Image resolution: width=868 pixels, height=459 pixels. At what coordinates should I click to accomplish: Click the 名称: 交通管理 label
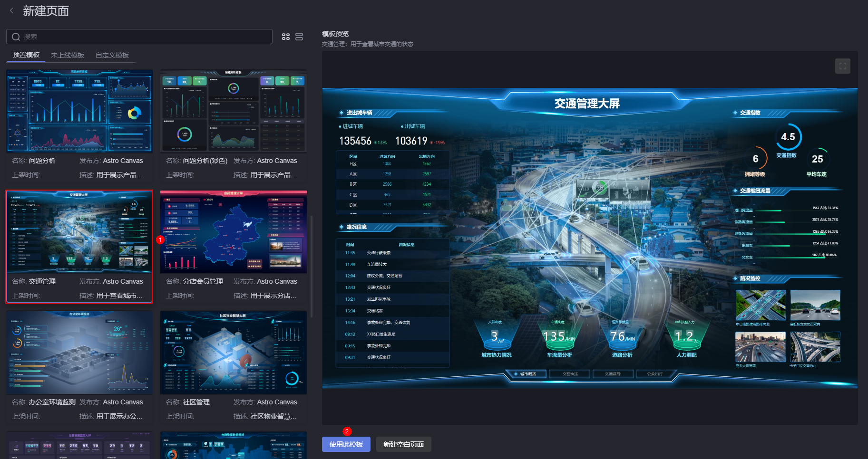click(x=34, y=281)
